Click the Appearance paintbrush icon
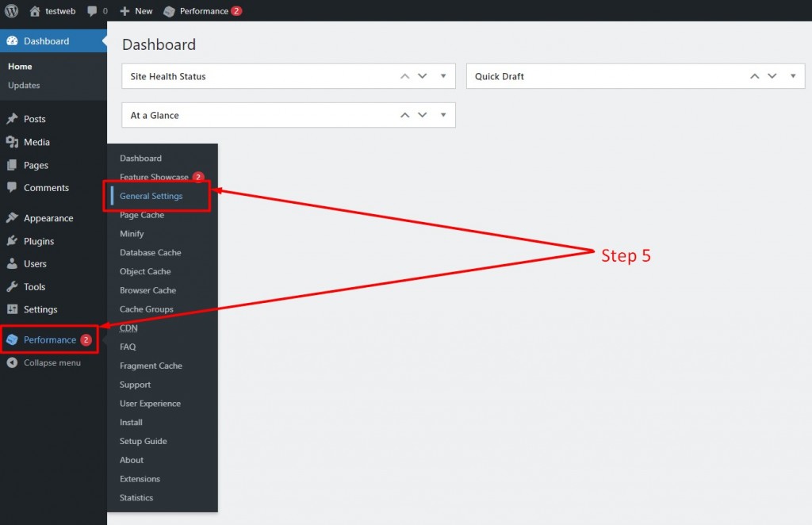 pyautogui.click(x=12, y=218)
